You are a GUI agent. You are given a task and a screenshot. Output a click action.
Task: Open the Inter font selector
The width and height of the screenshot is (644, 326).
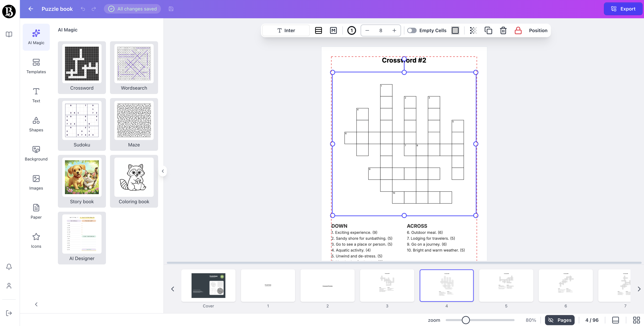point(286,30)
